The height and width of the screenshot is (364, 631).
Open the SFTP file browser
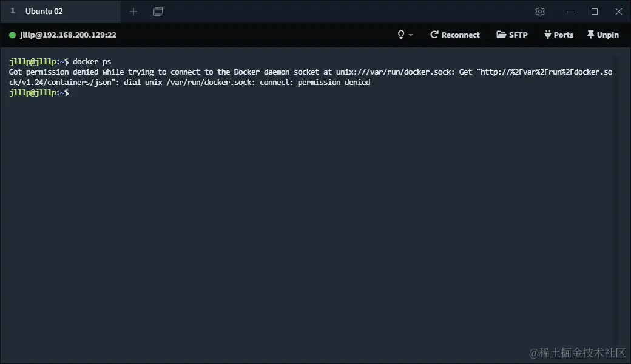(512, 35)
